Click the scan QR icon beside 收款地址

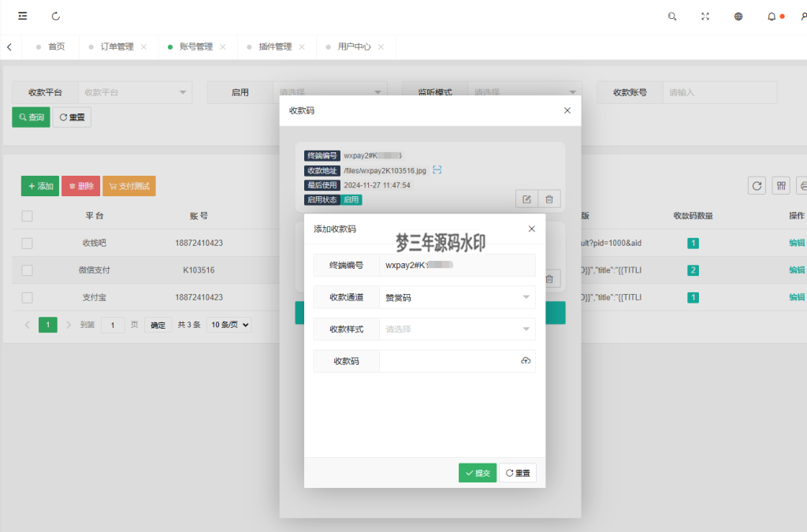[437, 169]
